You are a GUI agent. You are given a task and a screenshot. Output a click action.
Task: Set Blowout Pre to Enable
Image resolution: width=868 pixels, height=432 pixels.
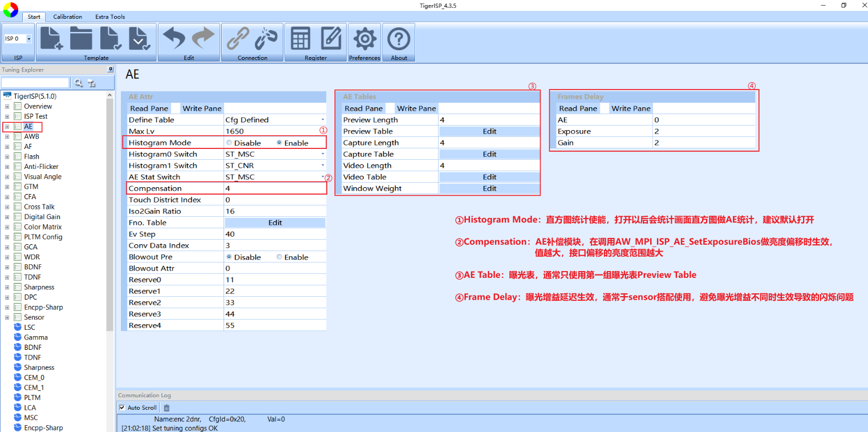[279, 257]
